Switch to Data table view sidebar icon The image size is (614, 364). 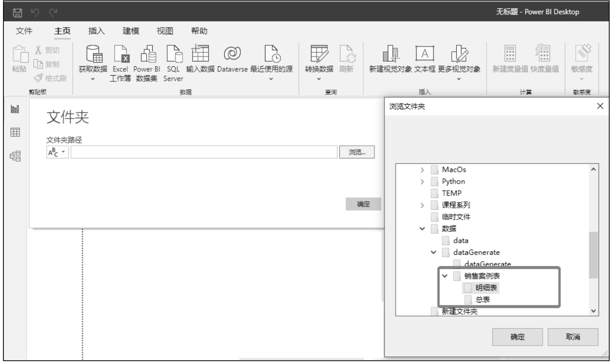(x=15, y=133)
